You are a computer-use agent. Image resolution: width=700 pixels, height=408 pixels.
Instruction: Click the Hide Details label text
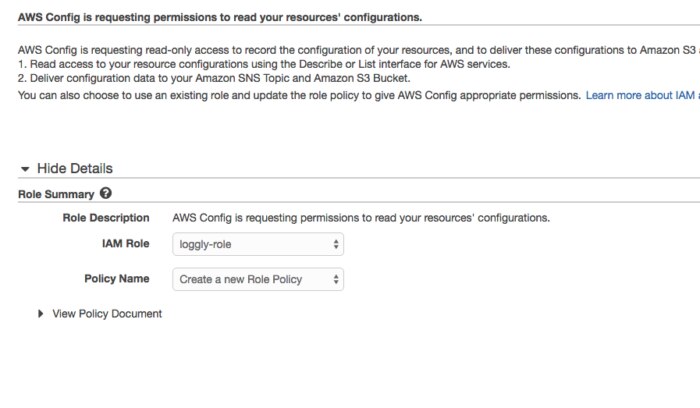[x=74, y=169]
